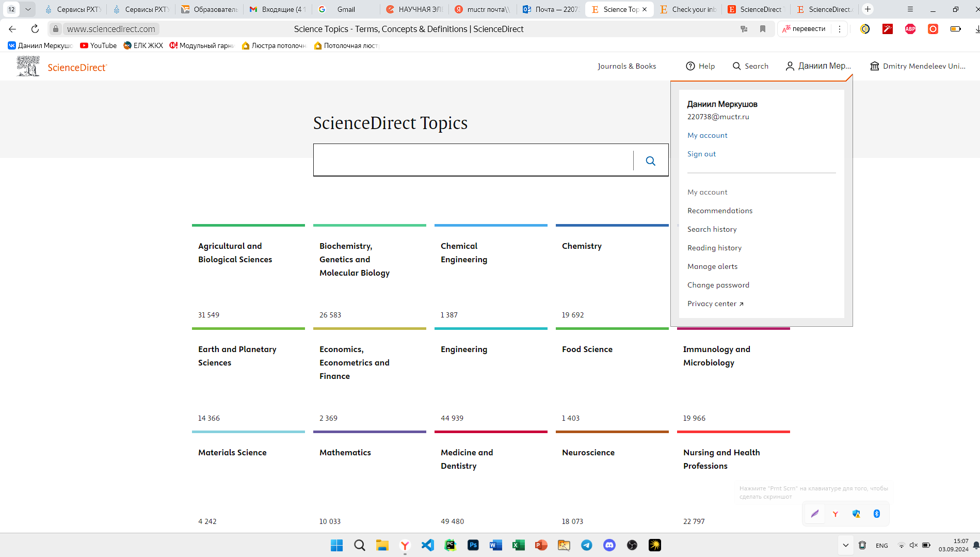Screen dimensions: 980x557
Task: Open translate options three-dot menu
Action: 840,29
